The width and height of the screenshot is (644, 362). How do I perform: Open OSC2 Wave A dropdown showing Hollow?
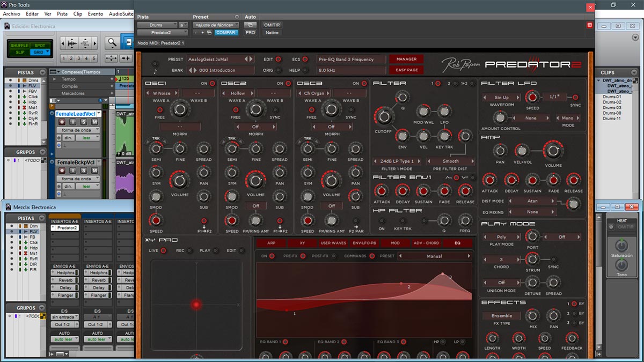[237, 93]
